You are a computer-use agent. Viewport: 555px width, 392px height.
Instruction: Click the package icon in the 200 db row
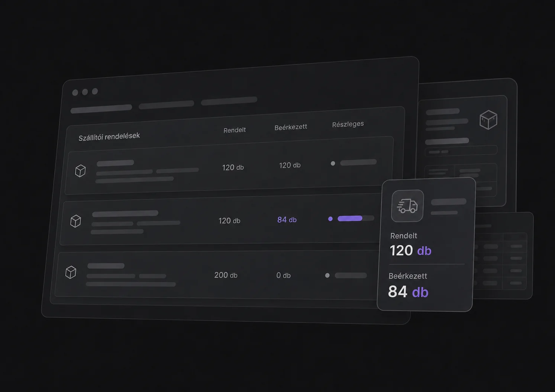coord(71,272)
